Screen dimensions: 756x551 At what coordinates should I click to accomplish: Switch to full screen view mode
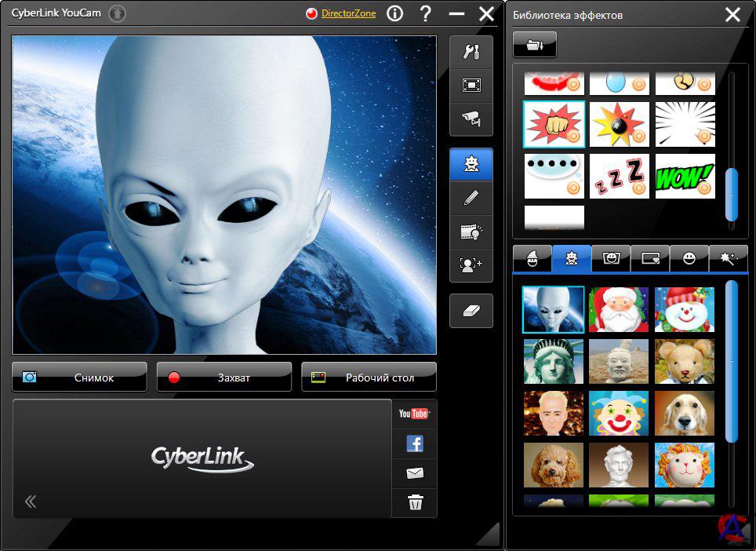471,86
